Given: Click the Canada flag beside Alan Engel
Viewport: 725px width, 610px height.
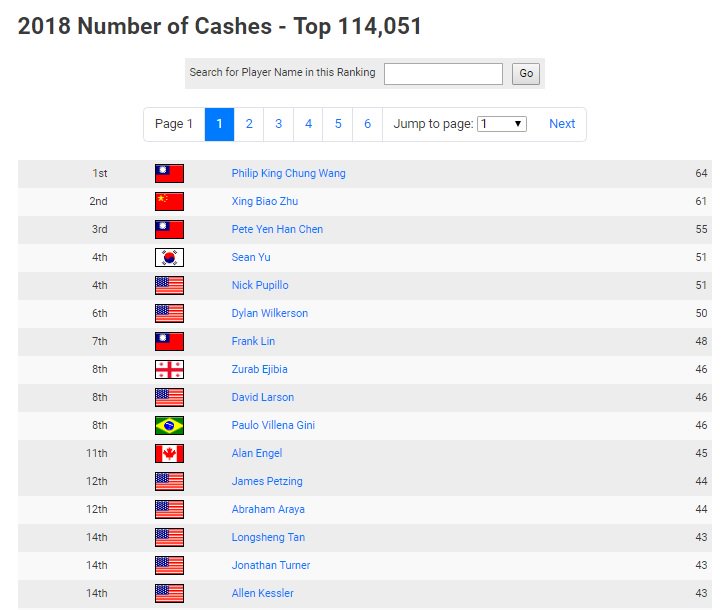Looking at the screenshot, I should click(x=169, y=453).
